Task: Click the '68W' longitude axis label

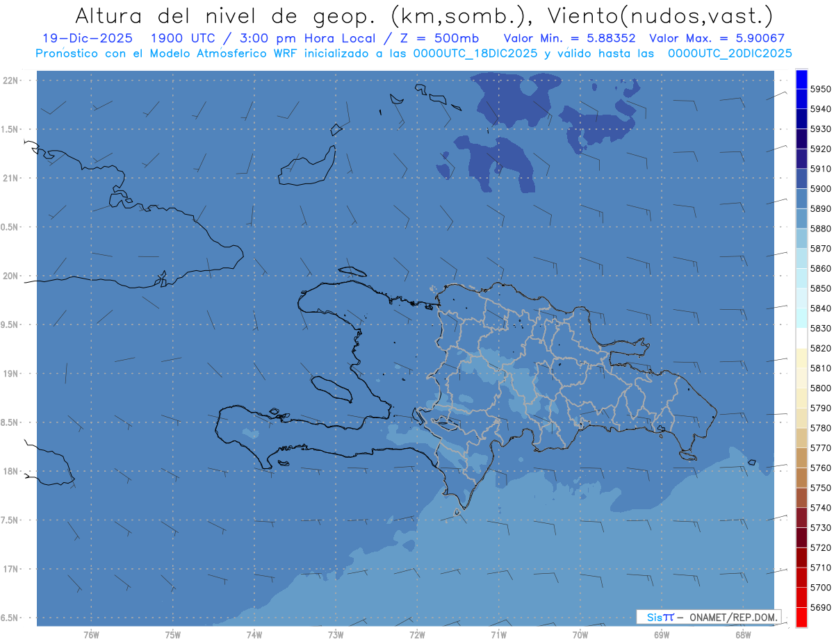Action: (x=742, y=635)
